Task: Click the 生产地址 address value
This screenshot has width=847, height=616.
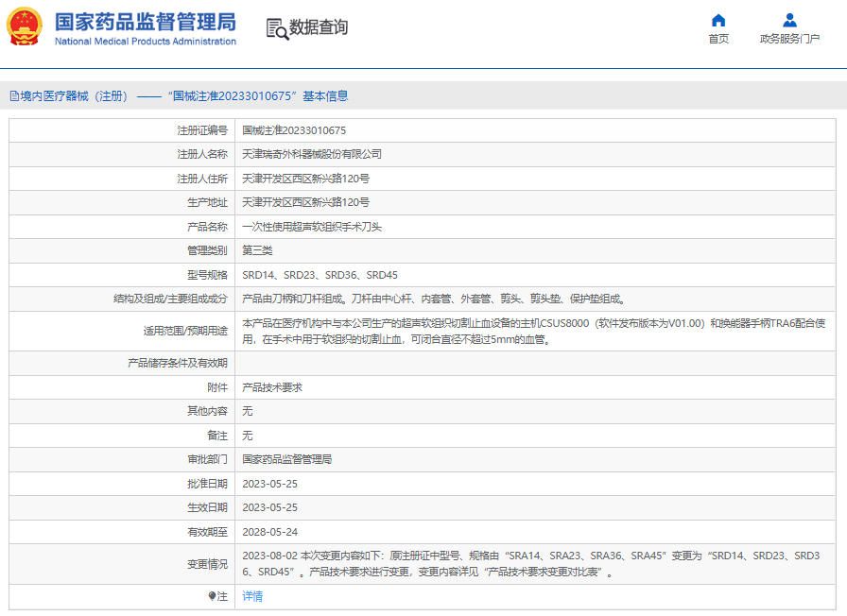Action: [x=305, y=202]
